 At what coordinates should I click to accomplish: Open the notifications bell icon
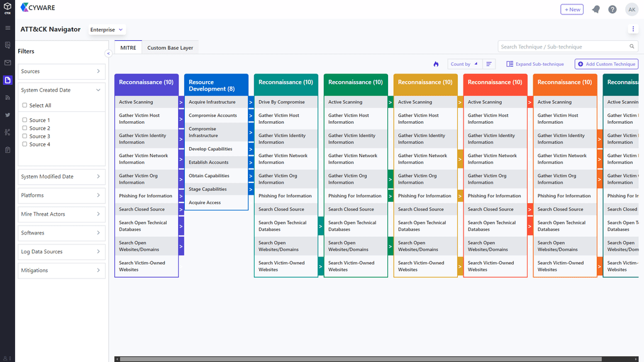[x=596, y=9]
